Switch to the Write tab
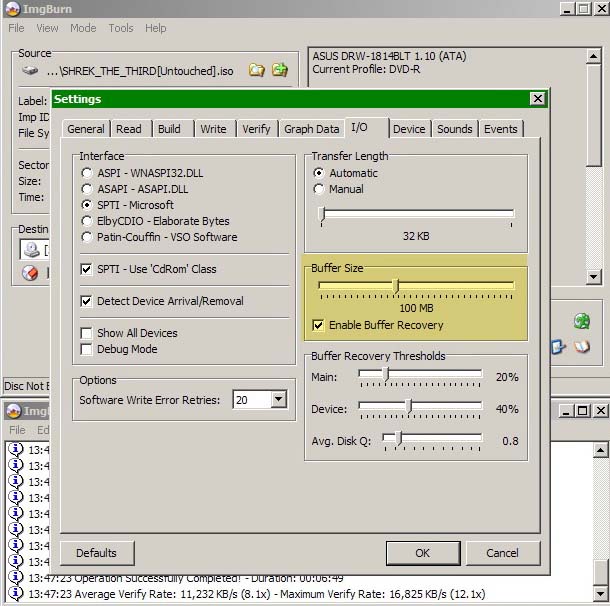The height and width of the screenshot is (606, 610). (x=213, y=129)
